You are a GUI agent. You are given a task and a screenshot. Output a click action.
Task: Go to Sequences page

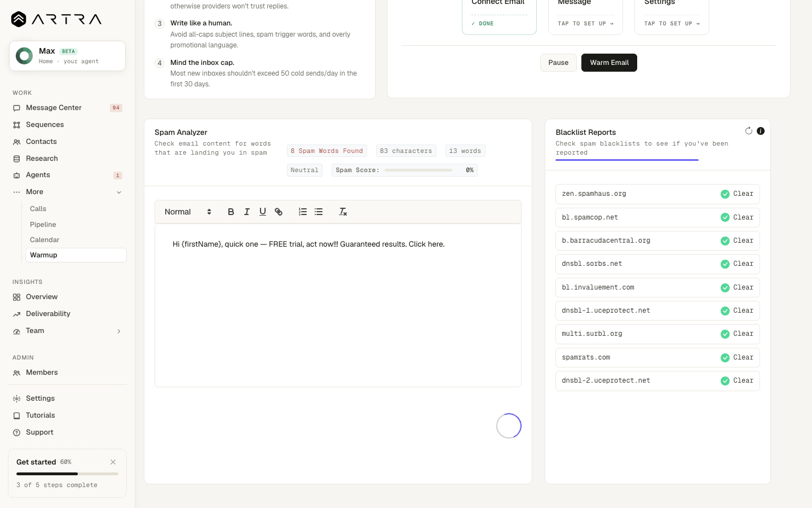pyautogui.click(x=67, y=125)
